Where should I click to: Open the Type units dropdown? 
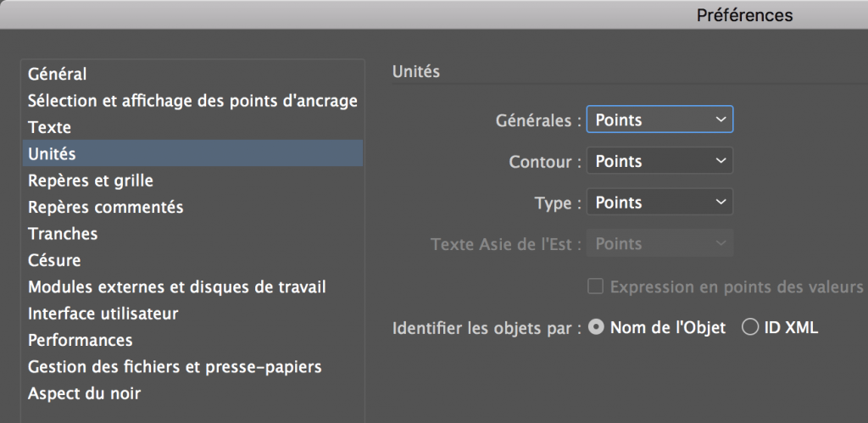click(x=659, y=203)
